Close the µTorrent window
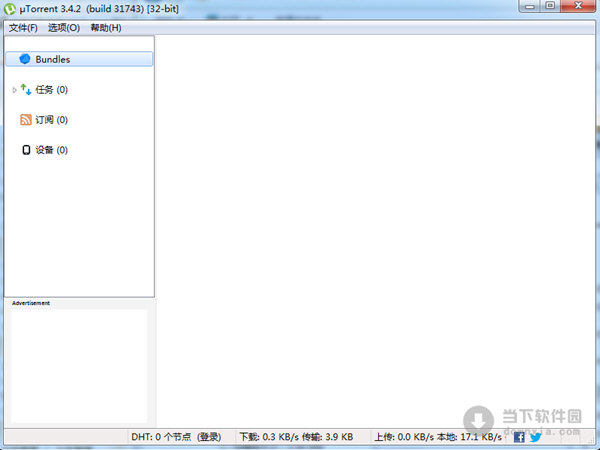Image resolution: width=600 pixels, height=450 pixels. pyautogui.click(x=578, y=6)
